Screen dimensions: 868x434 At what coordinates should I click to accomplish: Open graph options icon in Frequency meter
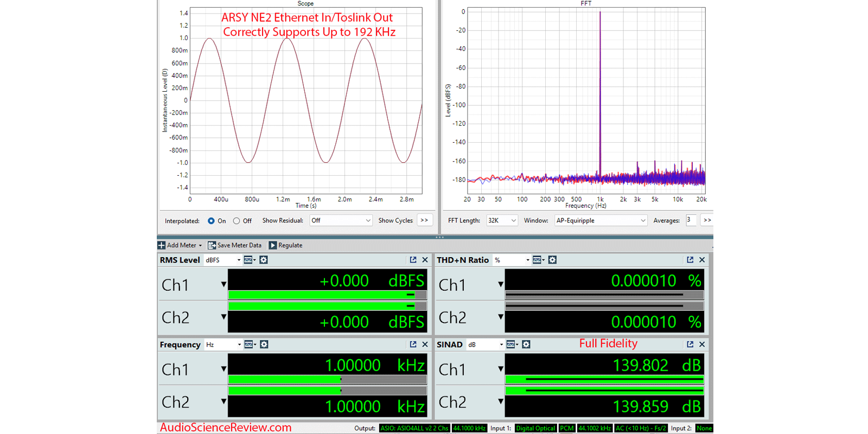250,344
